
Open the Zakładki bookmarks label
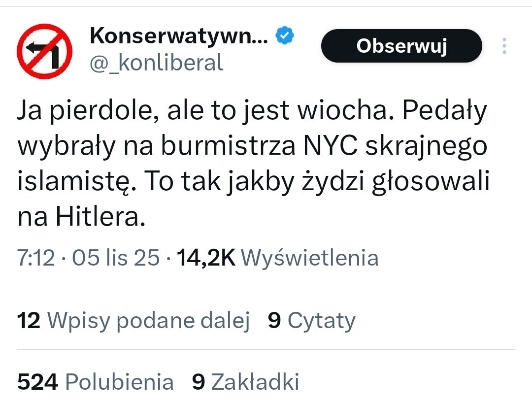pyautogui.click(x=255, y=382)
